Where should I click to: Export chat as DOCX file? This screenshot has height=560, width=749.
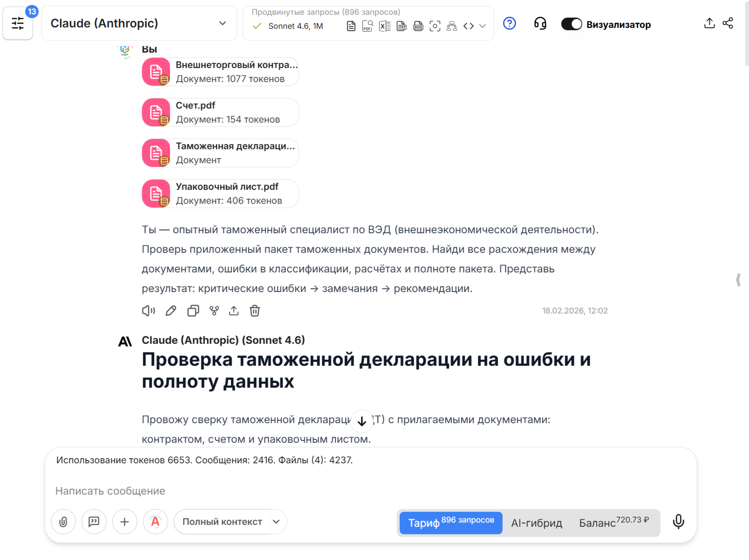(418, 26)
